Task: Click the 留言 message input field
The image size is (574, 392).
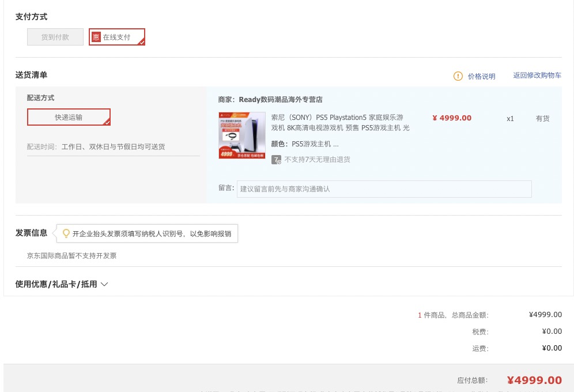Action: pos(384,189)
